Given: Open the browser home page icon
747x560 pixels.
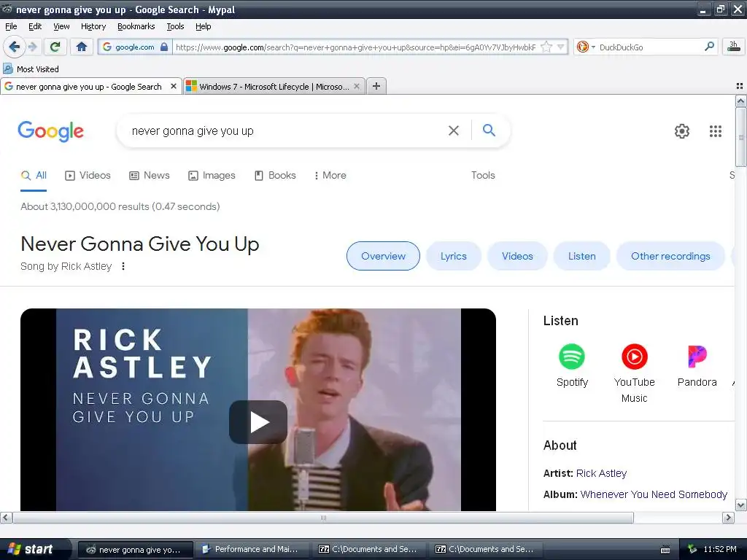Looking at the screenshot, I should (82, 47).
